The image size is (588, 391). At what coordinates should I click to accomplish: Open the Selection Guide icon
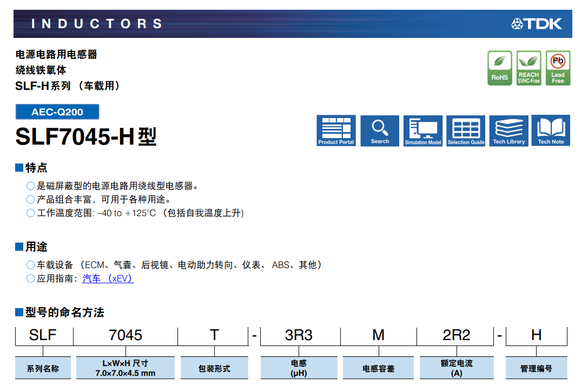pos(466,131)
